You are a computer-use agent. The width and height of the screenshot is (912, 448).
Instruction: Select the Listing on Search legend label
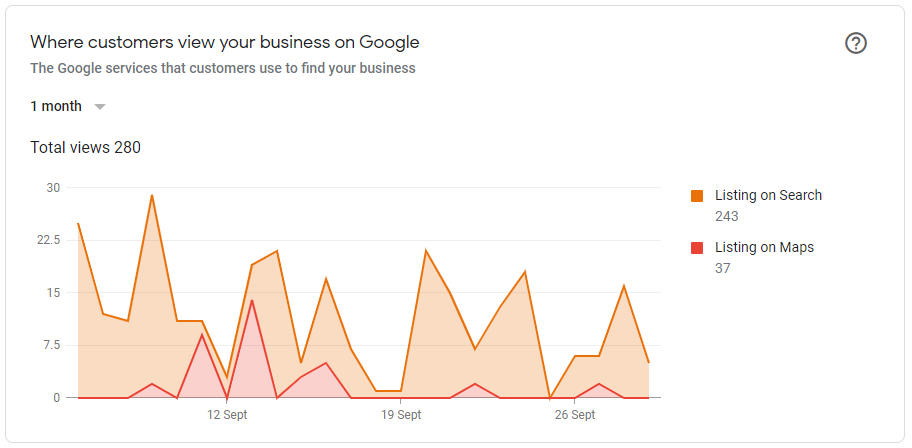[768, 196]
